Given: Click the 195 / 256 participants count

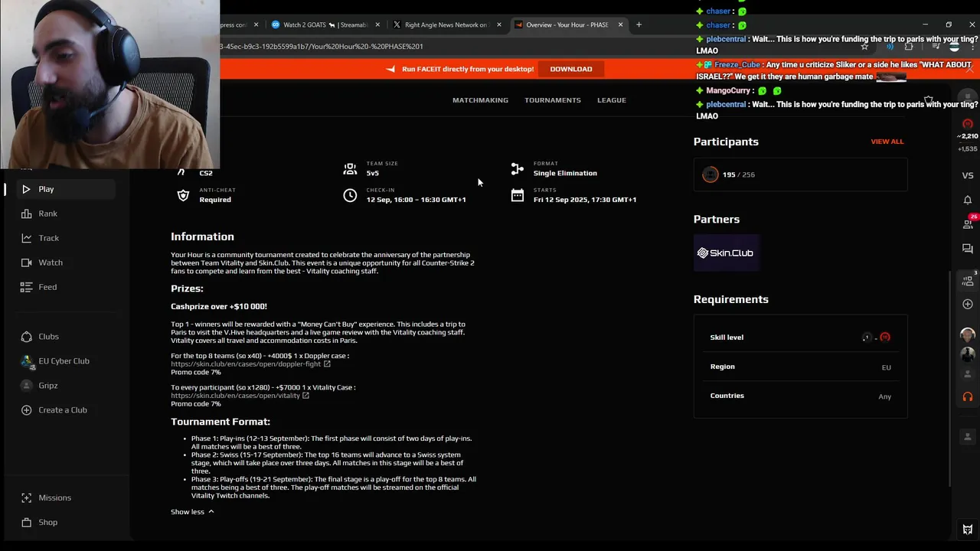Looking at the screenshot, I should (738, 174).
